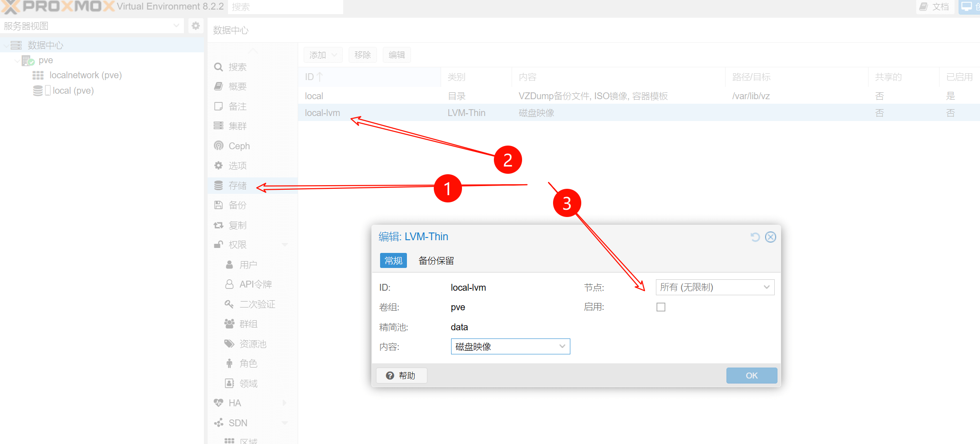Expand the HA submenu arrow
980x444 pixels.
(285, 403)
